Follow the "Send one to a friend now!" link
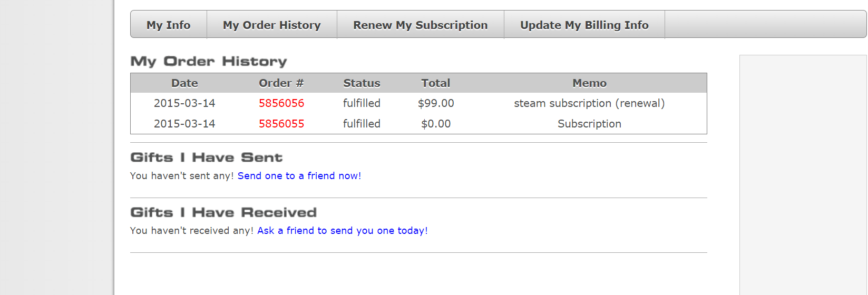Screen dimensions: 868x295 [x=299, y=176]
